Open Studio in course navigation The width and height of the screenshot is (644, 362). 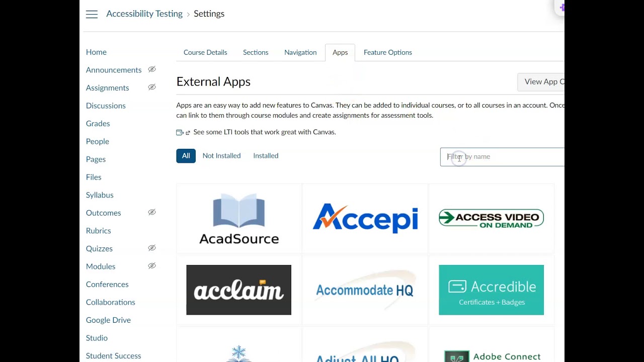97,338
